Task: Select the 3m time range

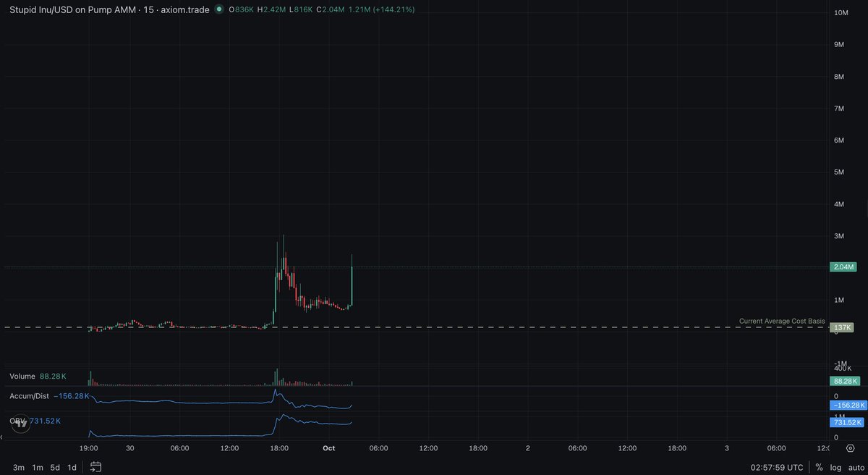Action: [x=19, y=467]
